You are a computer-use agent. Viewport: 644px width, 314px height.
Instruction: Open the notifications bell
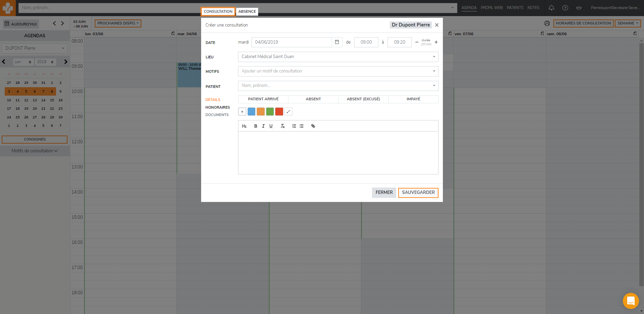pos(551,8)
